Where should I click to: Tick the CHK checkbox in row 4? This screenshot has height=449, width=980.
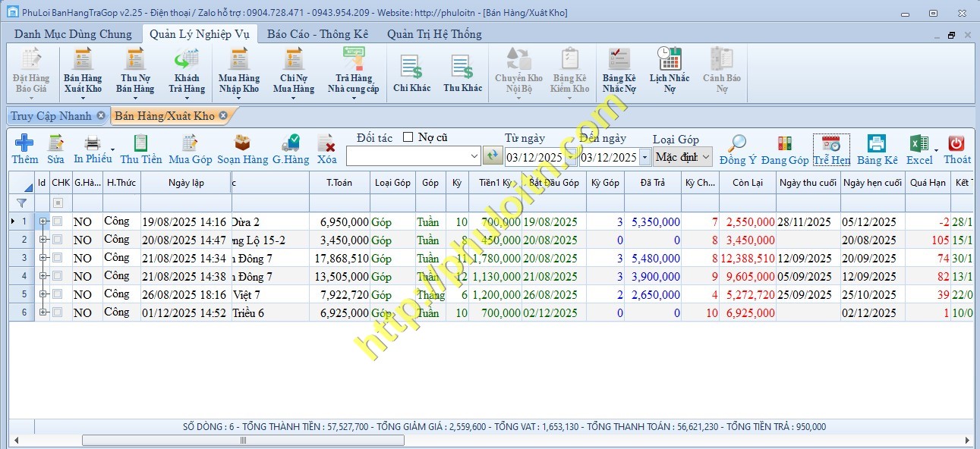[58, 276]
